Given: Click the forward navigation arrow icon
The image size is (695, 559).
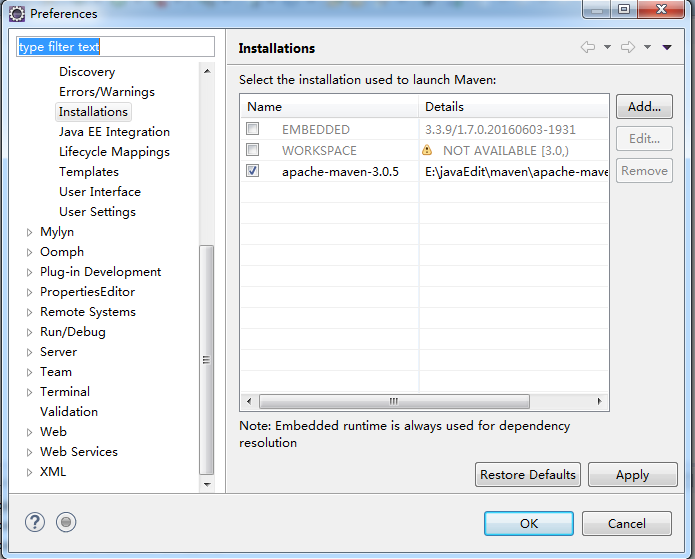Looking at the screenshot, I should [628, 47].
